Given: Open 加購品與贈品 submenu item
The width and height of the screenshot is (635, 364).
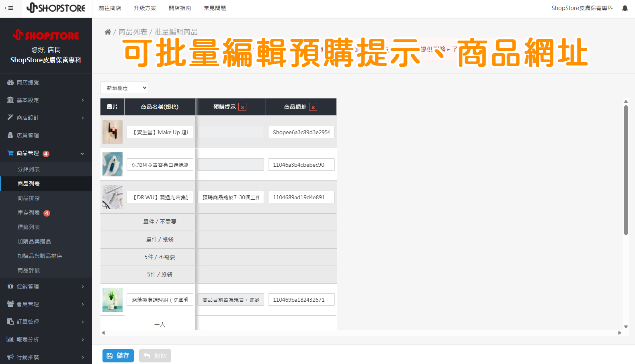Looking at the screenshot, I should coord(46,241).
